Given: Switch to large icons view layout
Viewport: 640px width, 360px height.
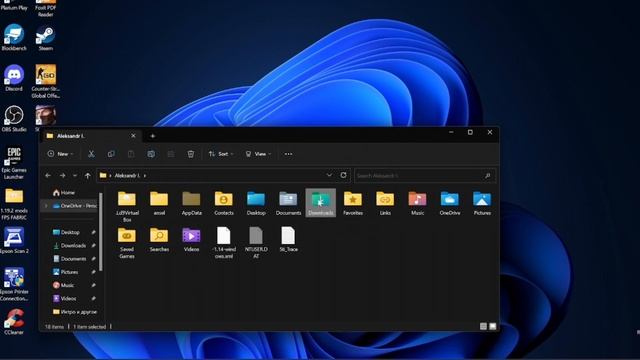Looking at the screenshot, I should pos(493,326).
